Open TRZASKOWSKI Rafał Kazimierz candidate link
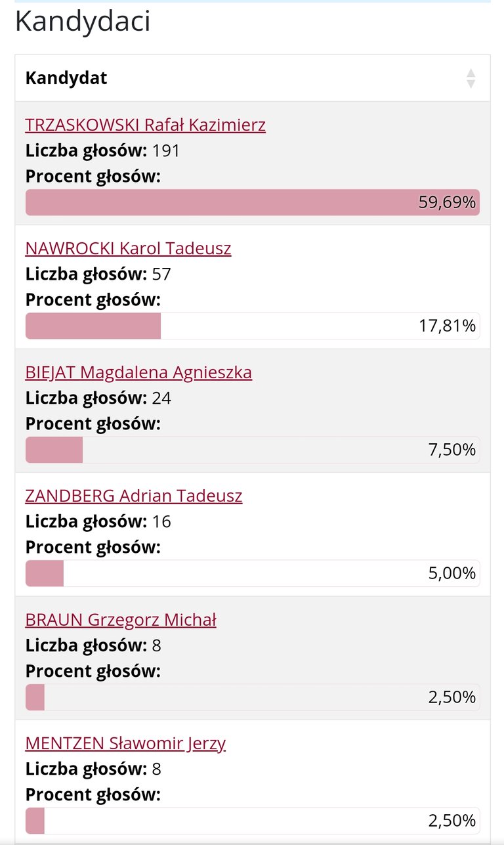Screen dimensions: 504x845 146,125
